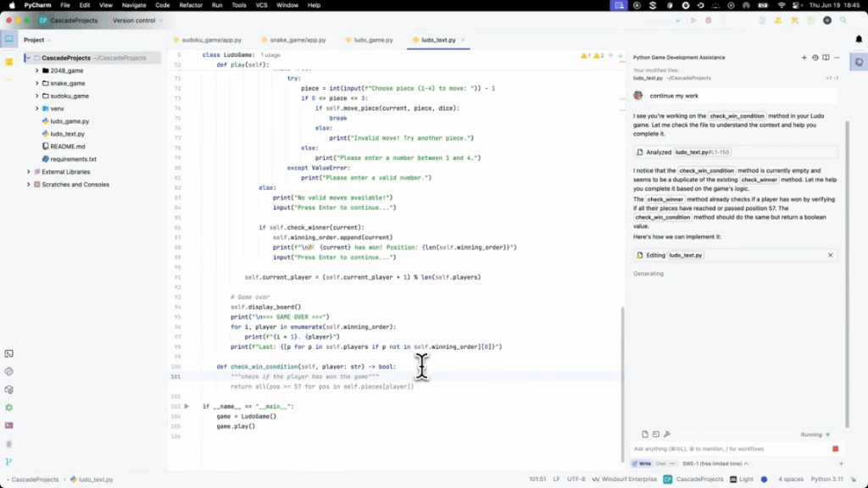Image resolution: width=868 pixels, height=488 pixels.
Task: Switch to snake_game/app.py tab
Action: point(293,40)
